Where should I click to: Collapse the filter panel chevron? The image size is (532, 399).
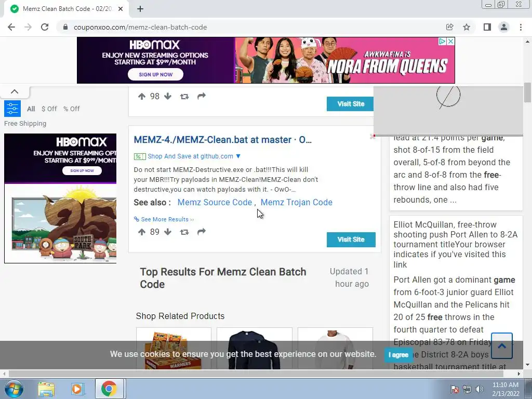[x=15, y=91]
